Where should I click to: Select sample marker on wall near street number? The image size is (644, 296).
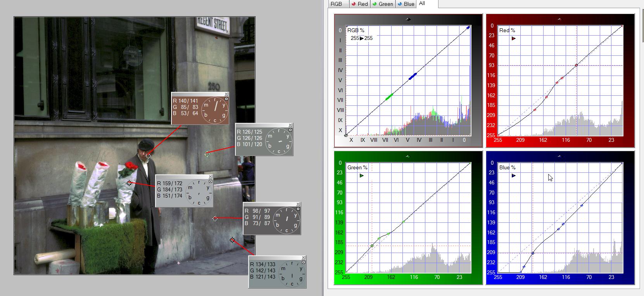(207, 154)
